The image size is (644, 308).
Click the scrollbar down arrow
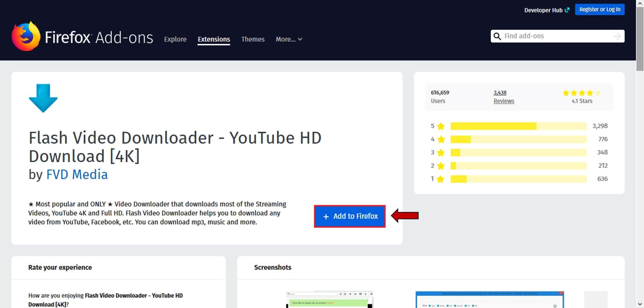click(x=640, y=304)
